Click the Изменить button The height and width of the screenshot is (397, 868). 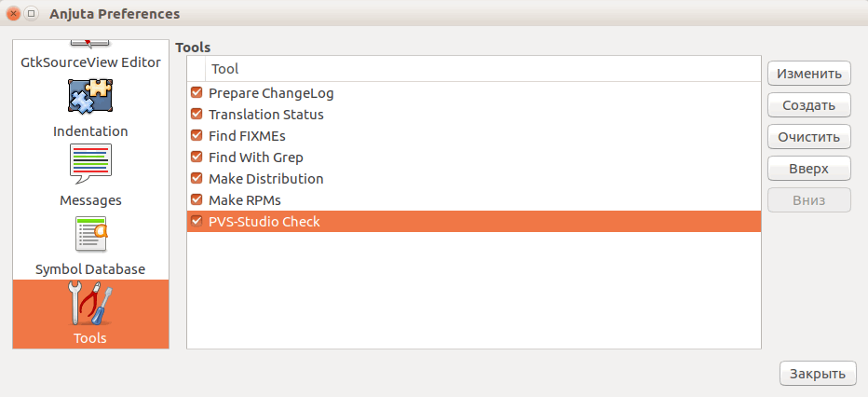[x=808, y=74]
